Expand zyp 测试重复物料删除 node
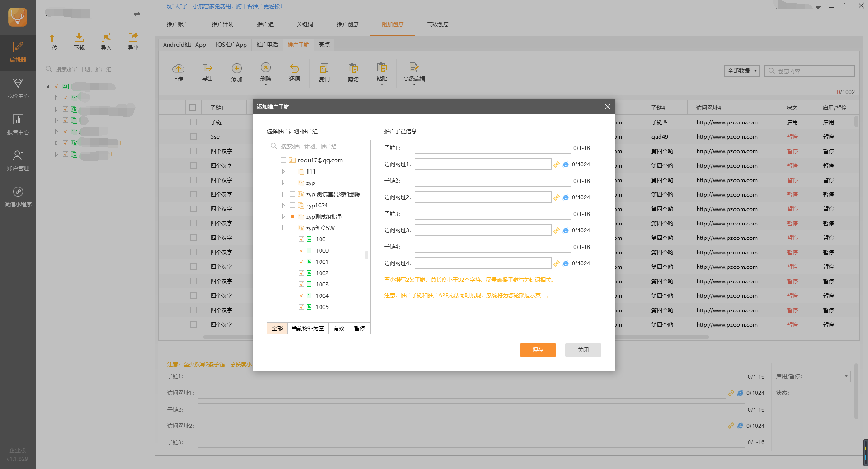This screenshot has width=868, height=469. 283,194
